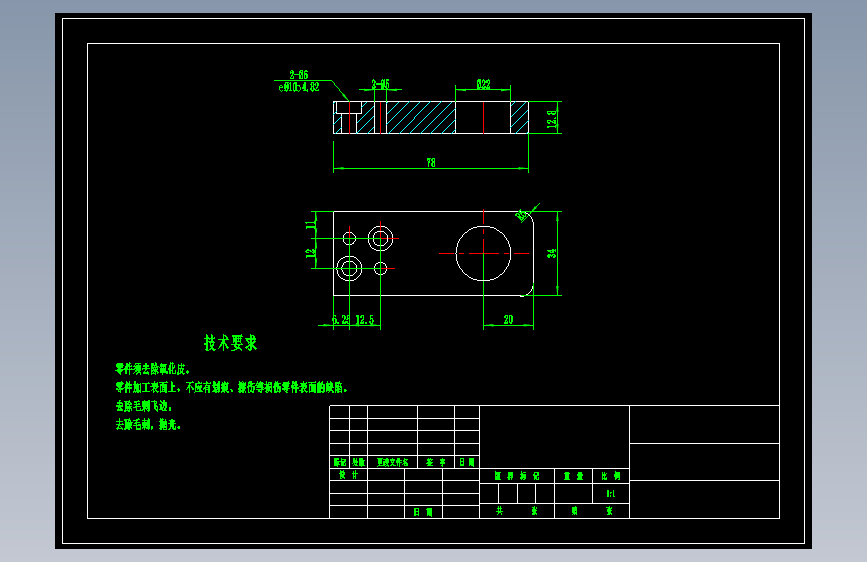This screenshot has width=867, height=562.
Task: Click the "78" overall length dimension
Action: (x=431, y=163)
